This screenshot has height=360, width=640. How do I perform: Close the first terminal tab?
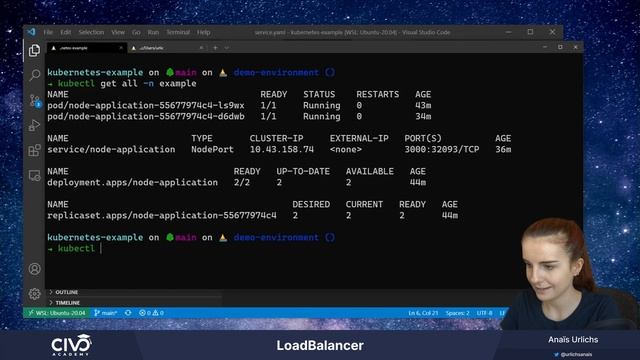click(x=121, y=48)
